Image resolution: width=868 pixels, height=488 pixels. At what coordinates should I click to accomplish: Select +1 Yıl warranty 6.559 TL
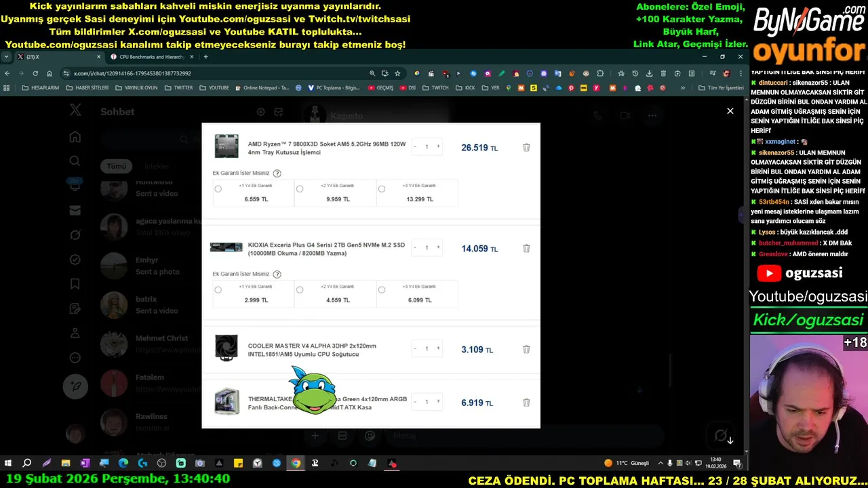pyautogui.click(x=218, y=189)
